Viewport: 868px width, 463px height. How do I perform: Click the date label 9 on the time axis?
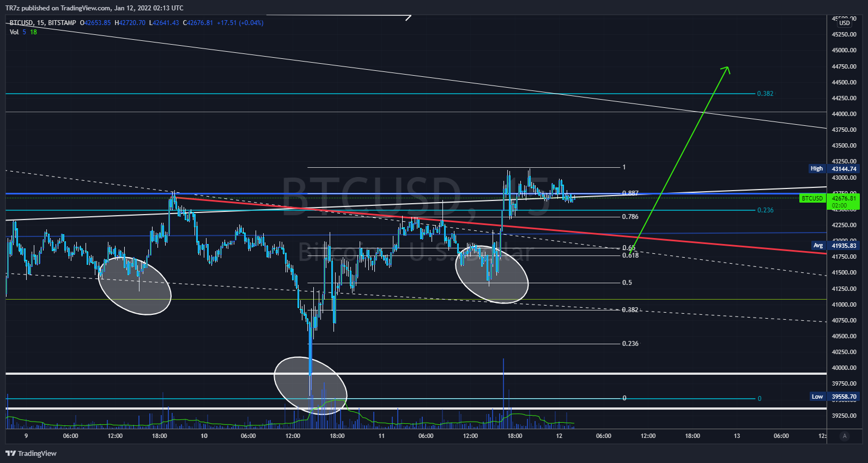tap(26, 436)
